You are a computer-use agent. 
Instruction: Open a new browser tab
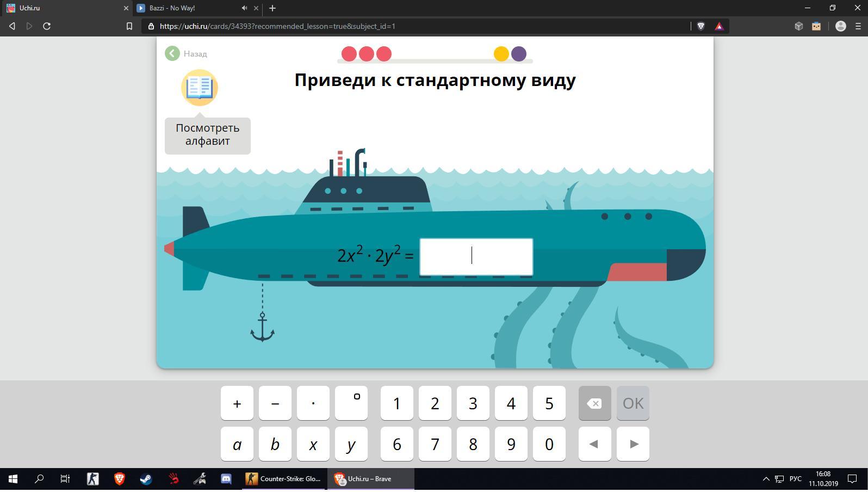point(272,8)
